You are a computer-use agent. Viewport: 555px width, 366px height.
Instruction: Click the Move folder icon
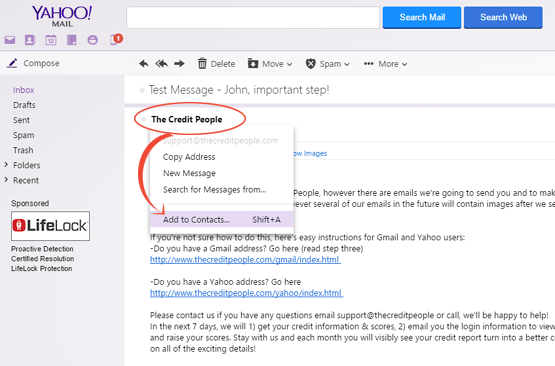pyautogui.click(x=253, y=63)
